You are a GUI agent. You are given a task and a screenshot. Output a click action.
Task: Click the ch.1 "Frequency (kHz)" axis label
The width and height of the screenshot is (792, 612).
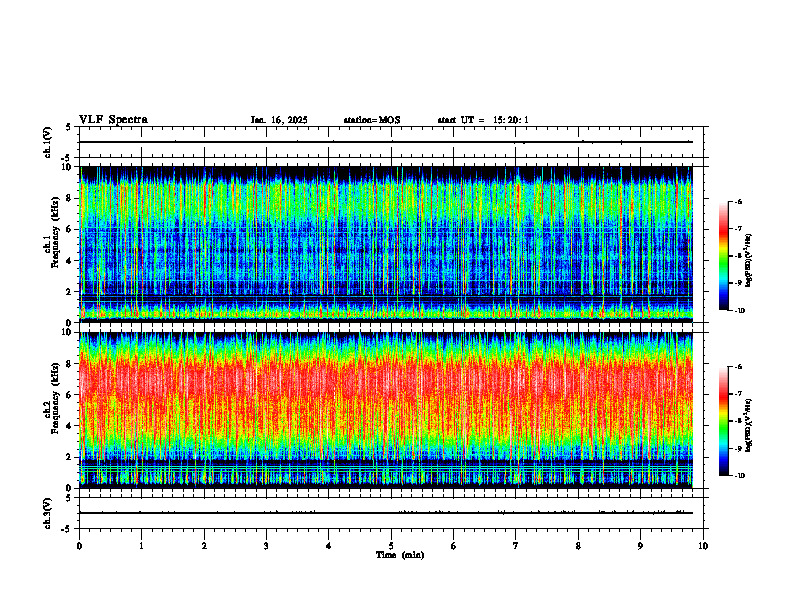(x=54, y=232)
